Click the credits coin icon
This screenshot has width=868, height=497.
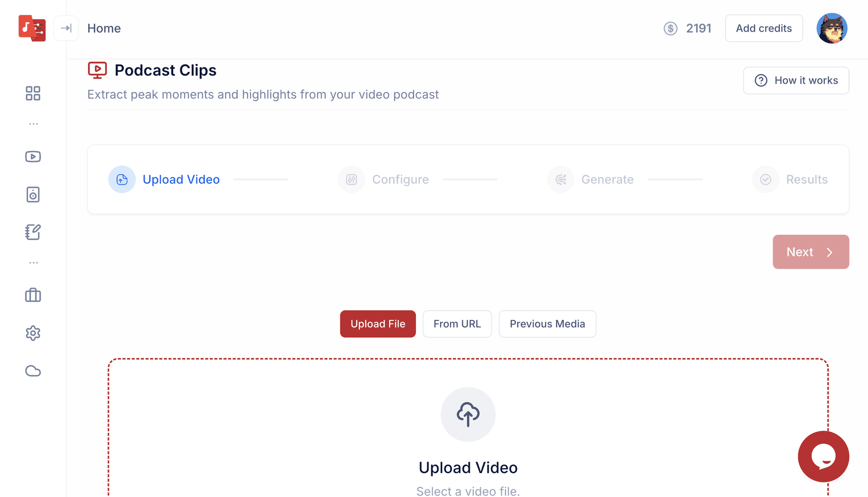pos(670,28)
